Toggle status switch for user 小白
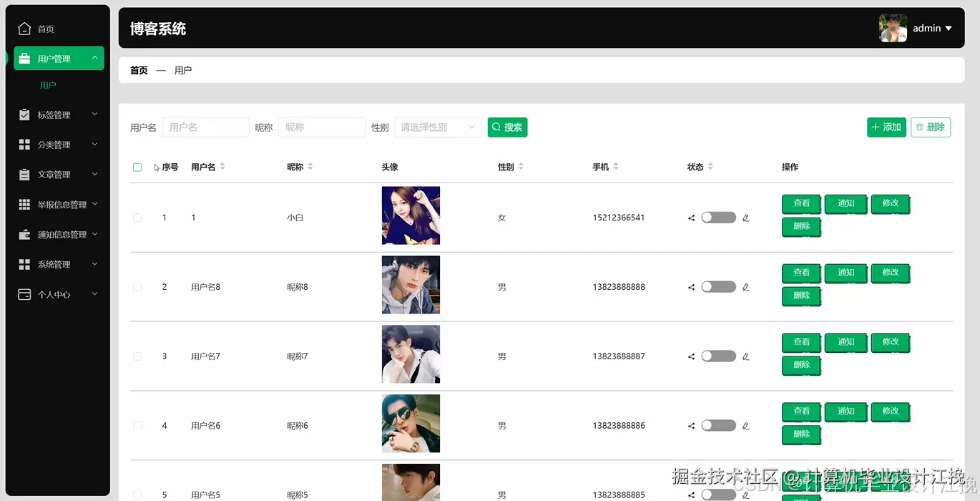Image resolution: width=980 pixels, height=501 pixels. click(x=718, y=218)
